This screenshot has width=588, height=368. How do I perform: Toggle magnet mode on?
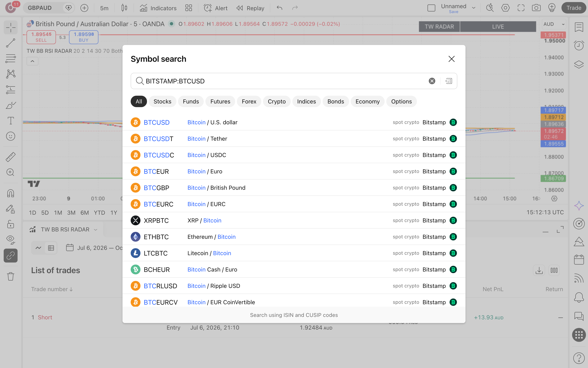[x=11, y=193]
